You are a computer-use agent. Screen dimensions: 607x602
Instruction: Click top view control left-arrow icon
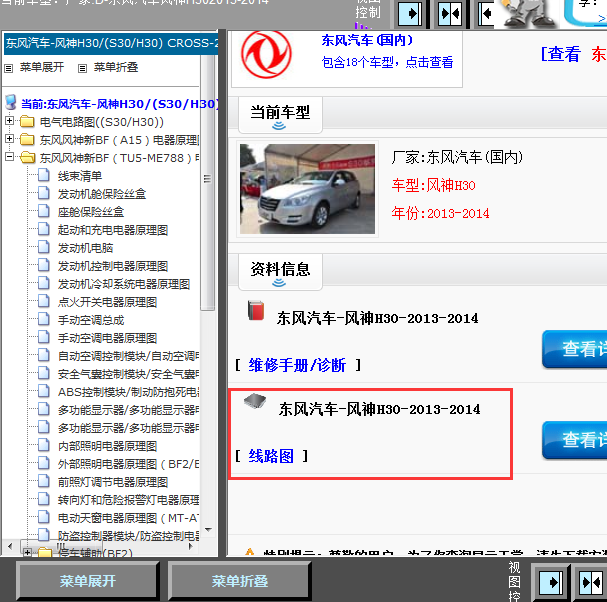[x=486, y=14]
